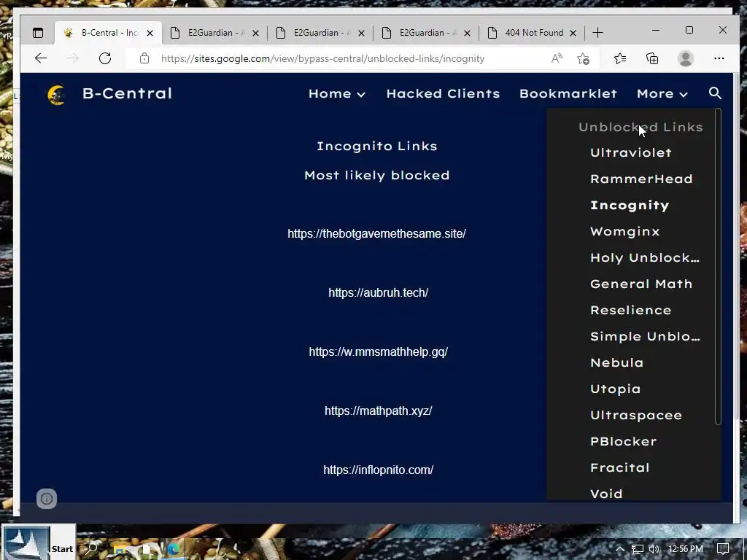Refresh the current page

coord(105,58)
